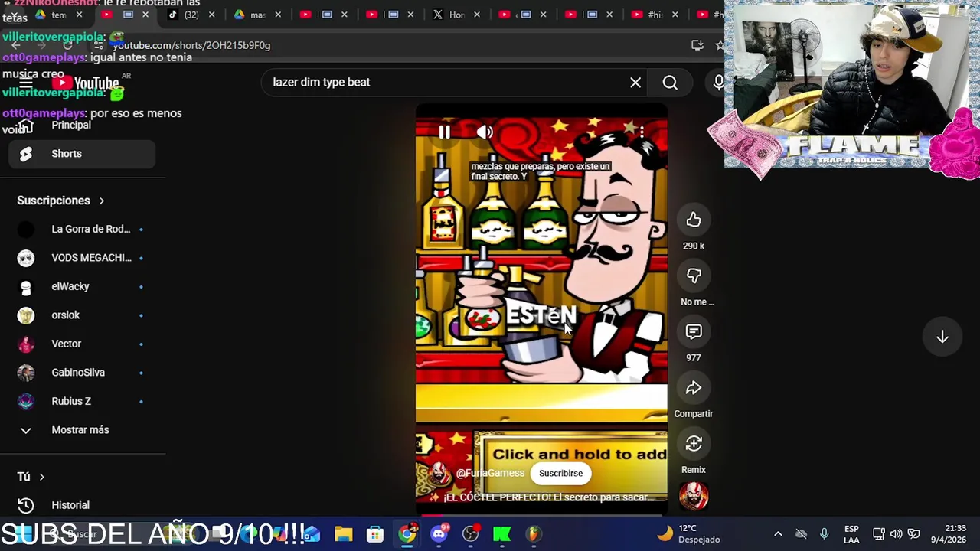
Task: Start voice search with the microphone
Action: (718, 83)
